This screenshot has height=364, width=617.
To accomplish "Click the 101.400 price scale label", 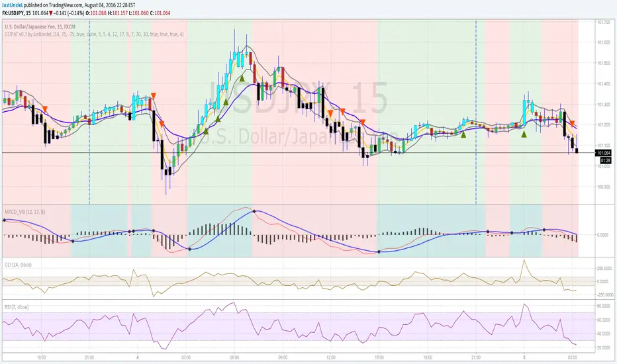I will [x=604, y=84].
